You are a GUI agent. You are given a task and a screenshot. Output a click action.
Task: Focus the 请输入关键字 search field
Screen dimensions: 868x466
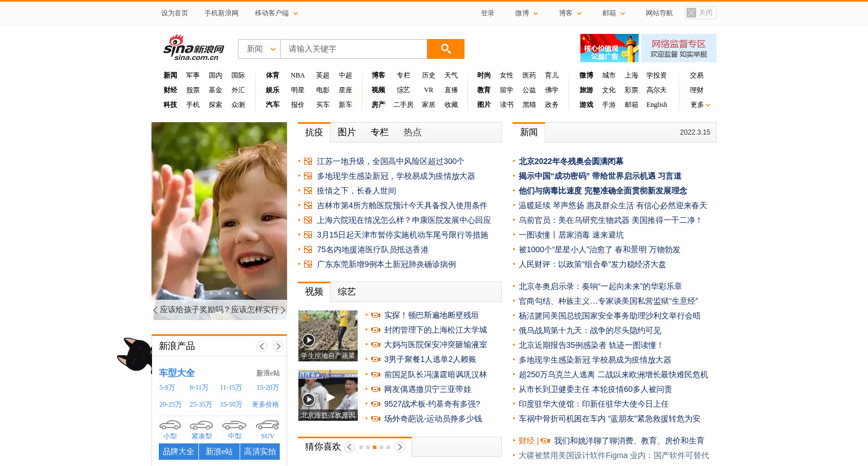point(354,49)
